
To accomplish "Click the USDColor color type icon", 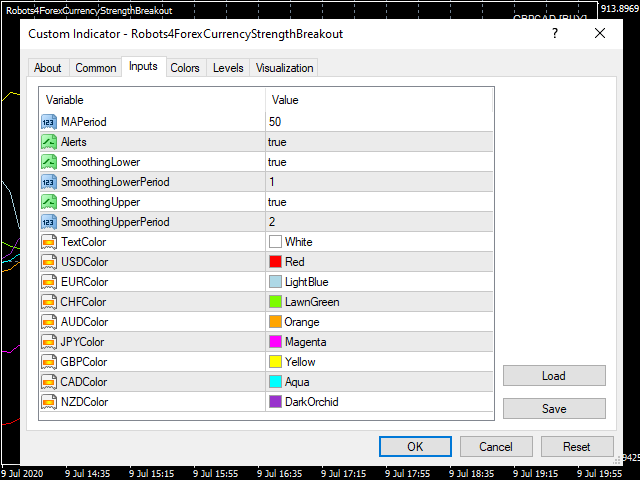I will click(48, 262).
